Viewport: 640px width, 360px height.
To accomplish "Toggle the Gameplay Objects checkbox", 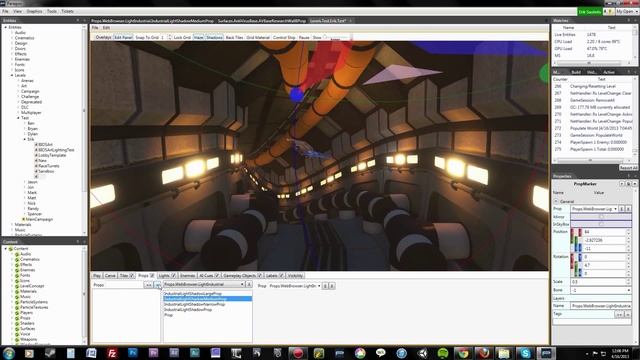I will [x=260, y=276].
